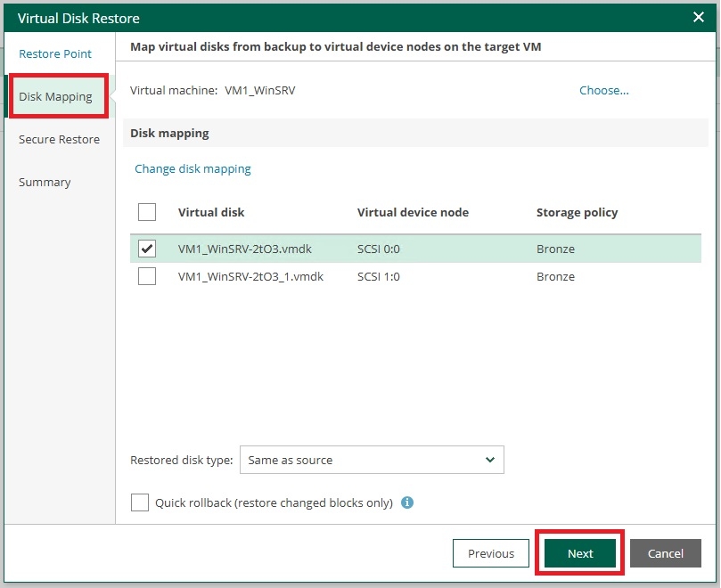This screenshot has width=721, height=588.
Task: Open the Secure Restore step
Action: coord(60,139)
